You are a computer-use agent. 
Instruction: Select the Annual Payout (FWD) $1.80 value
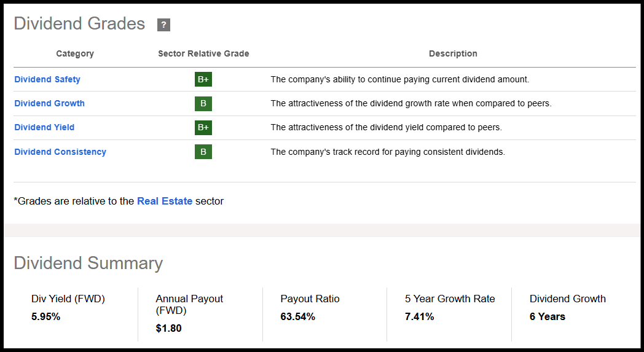(x=169, y=328)
